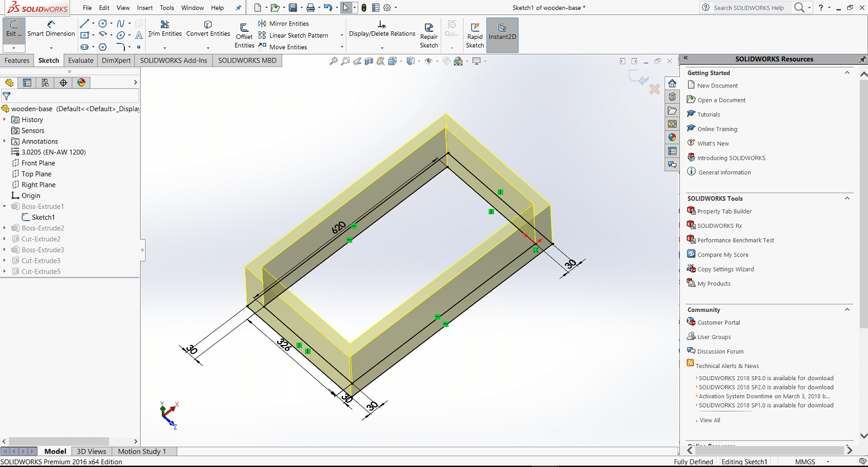Toggle Instant2D mode
Viewport: 868px width, 467px height.
coord(502,35)
